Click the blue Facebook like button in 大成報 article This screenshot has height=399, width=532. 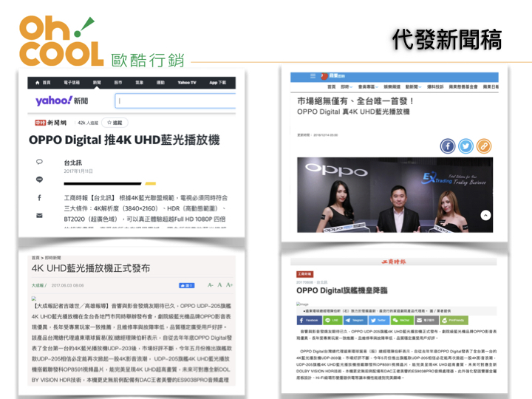pos(186,284)
